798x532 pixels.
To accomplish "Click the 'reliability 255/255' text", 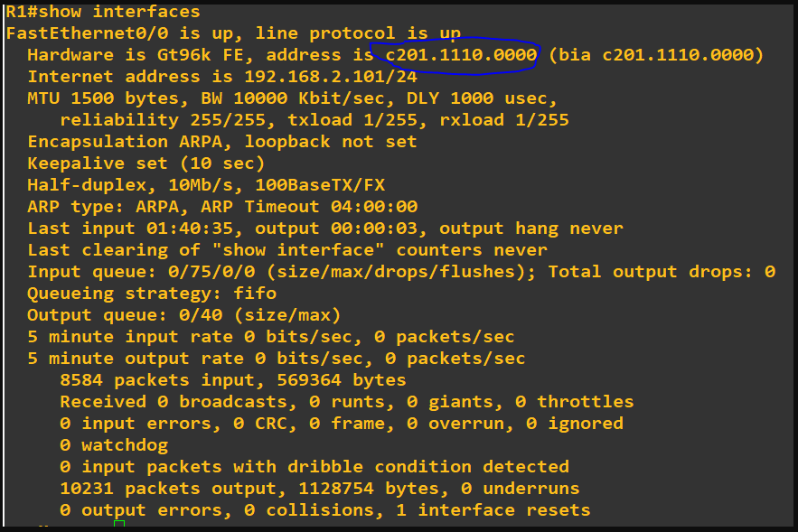I will (x=164, y=120).
